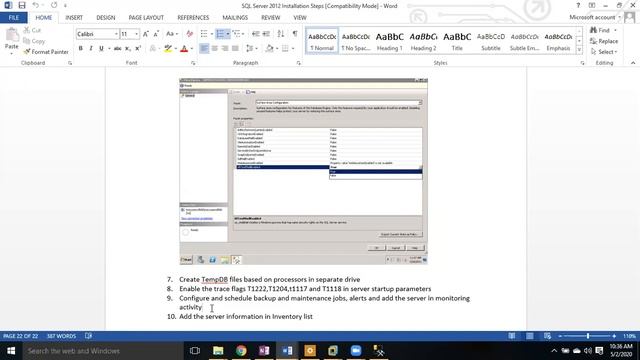640x360 pixels.
Task: Open Paragraph dialog launcher
Action: click(x=298, y=63)
